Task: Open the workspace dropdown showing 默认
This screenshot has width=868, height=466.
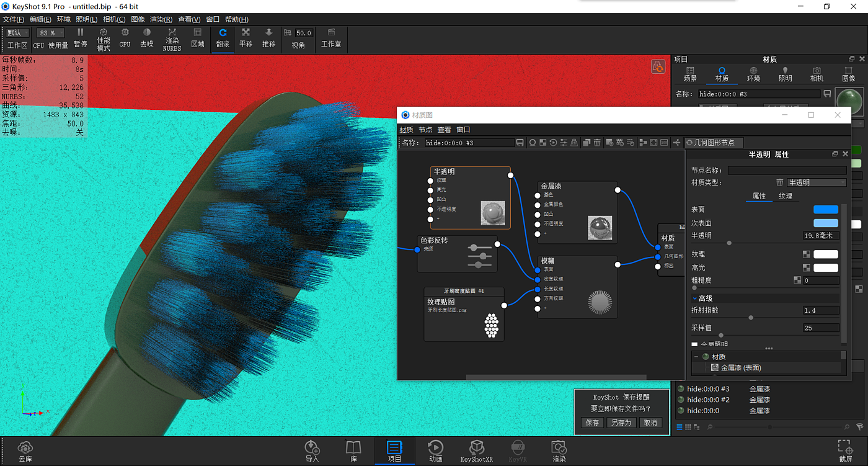Action: pyautogui.click(x=17, y=33)
